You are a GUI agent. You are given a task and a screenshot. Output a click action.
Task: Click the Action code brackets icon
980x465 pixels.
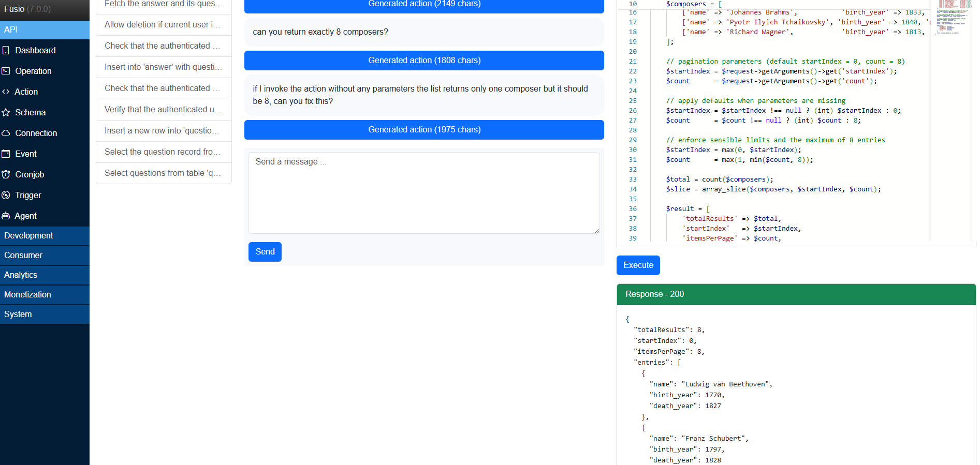tap(6, 92)
